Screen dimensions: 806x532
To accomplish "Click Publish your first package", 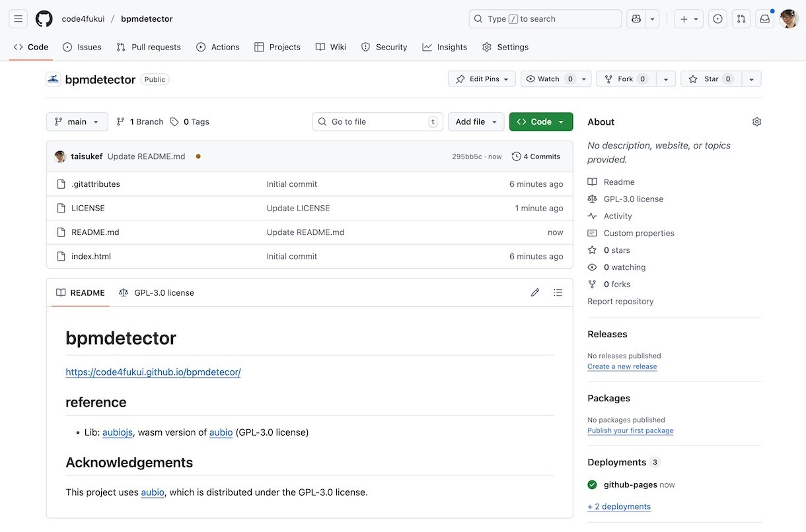I will (x=630, y=430).
